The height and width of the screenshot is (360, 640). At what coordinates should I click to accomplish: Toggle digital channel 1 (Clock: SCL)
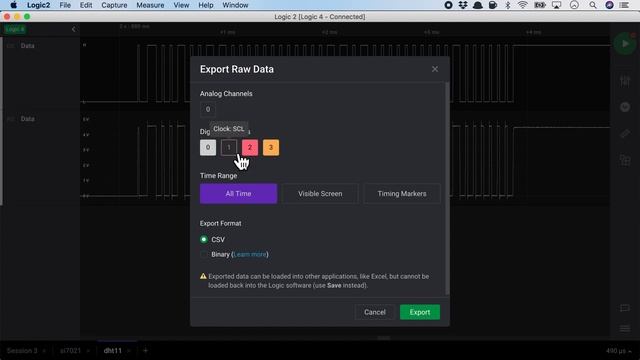click(229, 147)
